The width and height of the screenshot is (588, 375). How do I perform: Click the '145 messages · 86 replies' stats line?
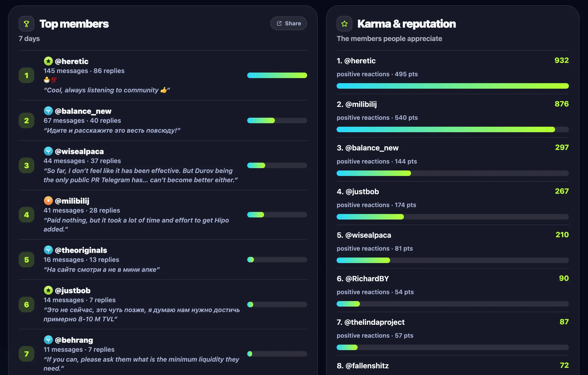tap(84, 71)
